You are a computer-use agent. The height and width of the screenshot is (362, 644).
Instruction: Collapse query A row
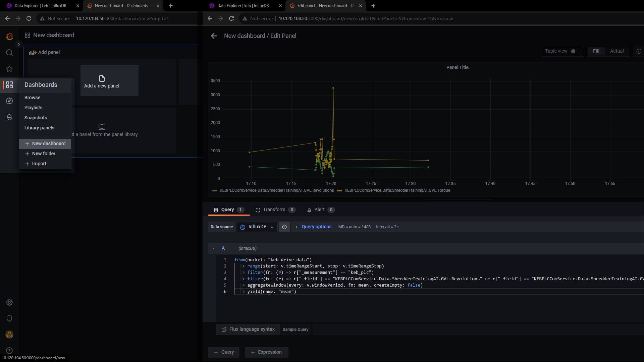(x=213, y=248)
